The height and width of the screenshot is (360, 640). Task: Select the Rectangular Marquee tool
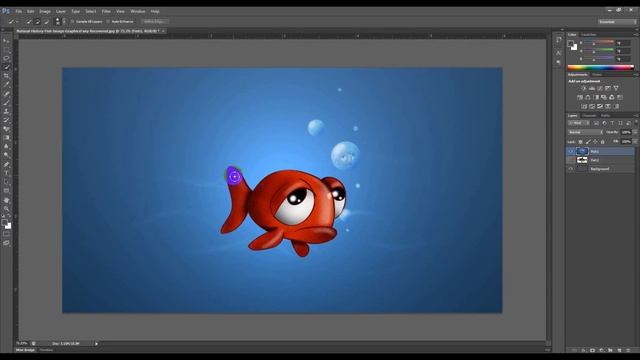pos(6,50)
